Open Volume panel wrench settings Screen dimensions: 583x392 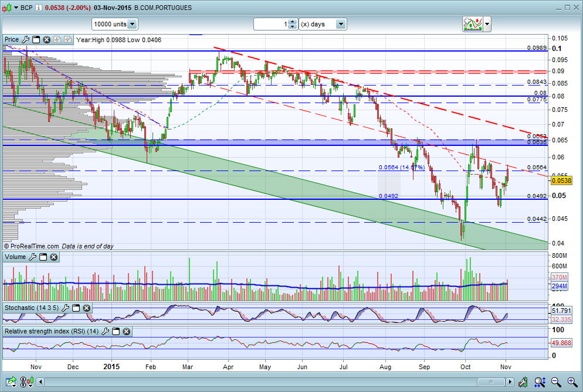click(33, 257)
